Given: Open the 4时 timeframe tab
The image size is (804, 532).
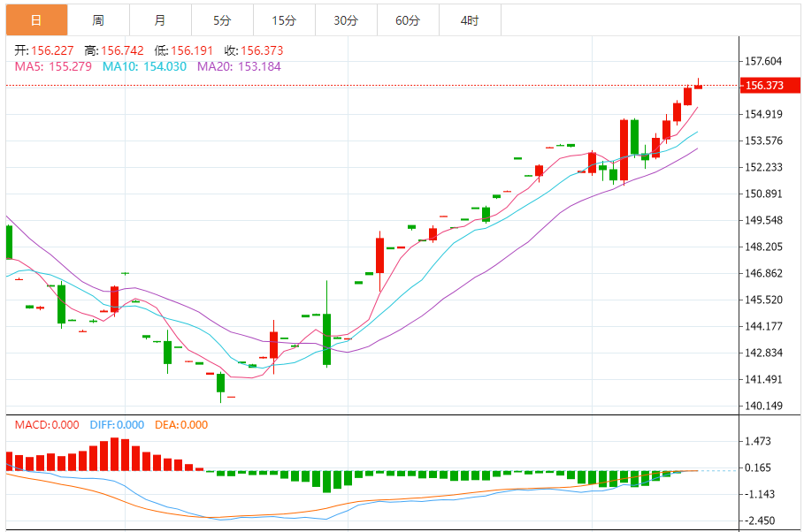Looking at the screenshot, I should click(471, 20).
